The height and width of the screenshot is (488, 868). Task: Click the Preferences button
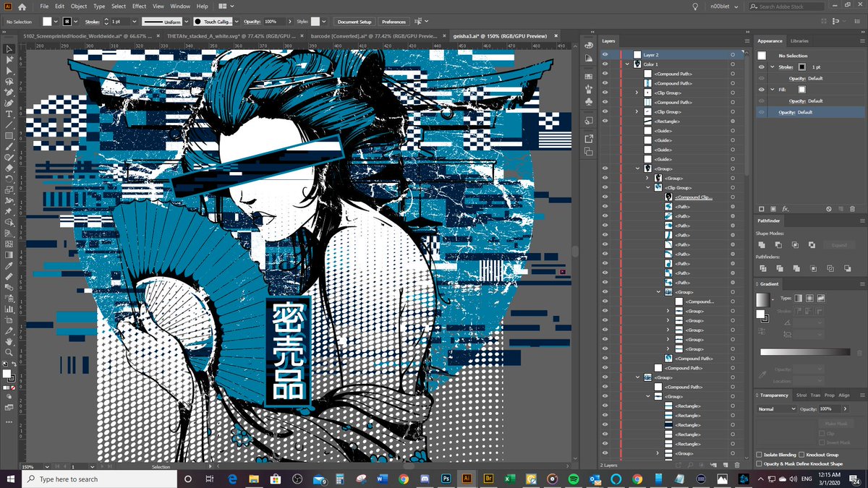pyautogui.click(x=394, y=22)
